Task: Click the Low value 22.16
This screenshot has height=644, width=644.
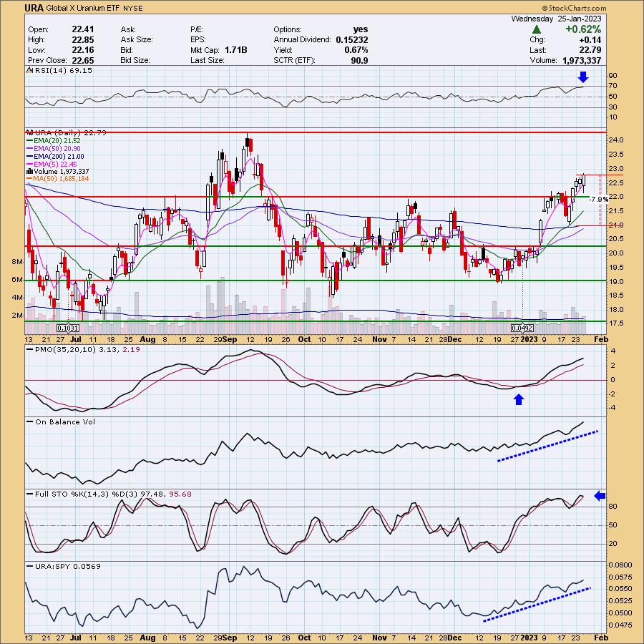Action: pyautogui.click(x=83, y=49)
